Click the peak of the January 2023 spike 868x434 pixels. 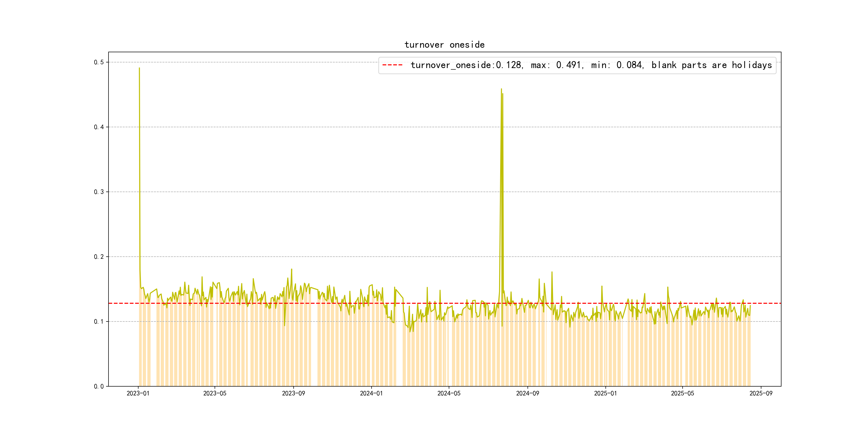point(139,68)
